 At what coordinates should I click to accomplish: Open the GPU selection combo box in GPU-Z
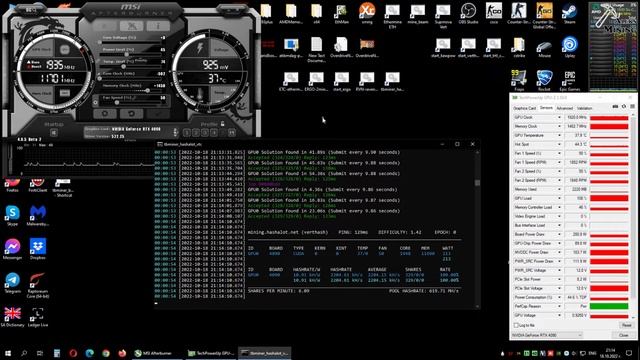click(x=547, y=335)
